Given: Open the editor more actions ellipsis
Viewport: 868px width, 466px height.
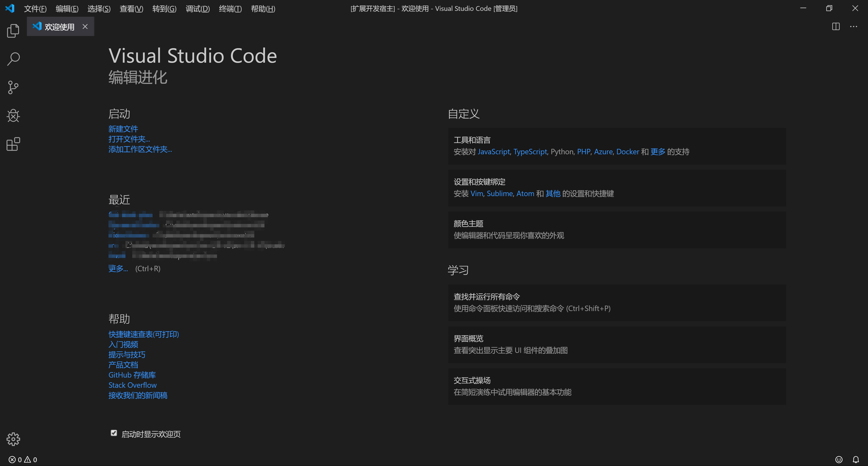Looking at the screenshot, I should point(854,27).
